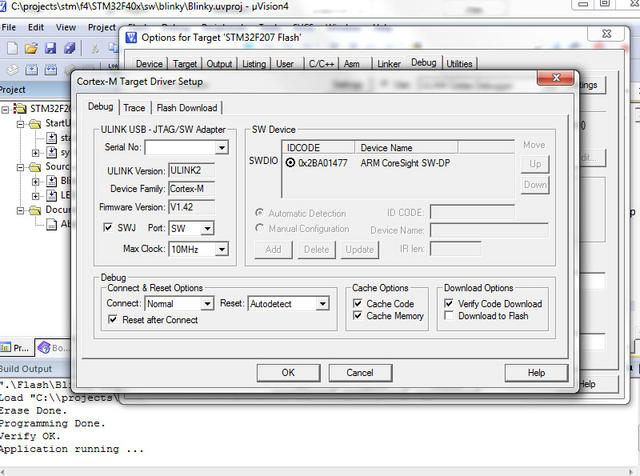The height and width of the screenshot is (476, 640).
Task: Select the STM32F2 target icon in project tree
Action: click(20, 109)
